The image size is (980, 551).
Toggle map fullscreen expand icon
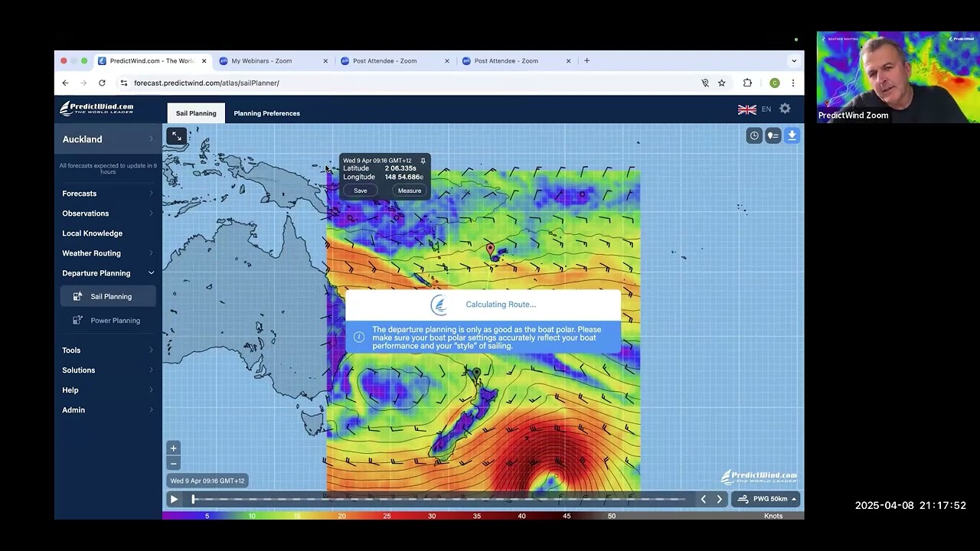[177, 136]
